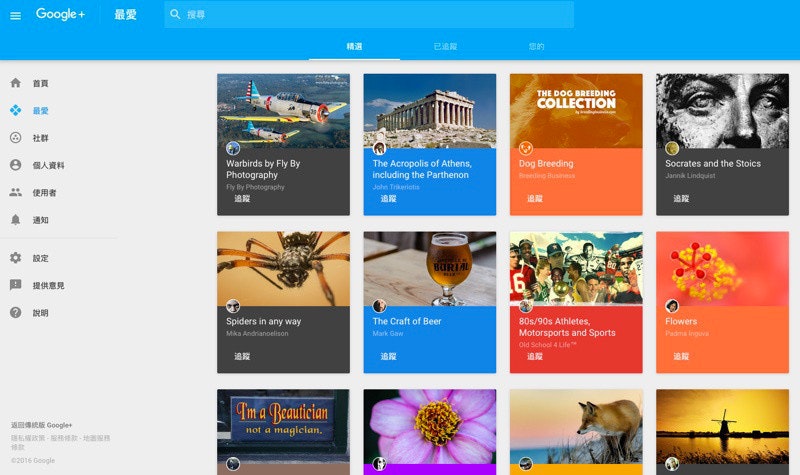Focus the 搜尋 search field
The image size is (800, 475).
(x=369, y=14)
